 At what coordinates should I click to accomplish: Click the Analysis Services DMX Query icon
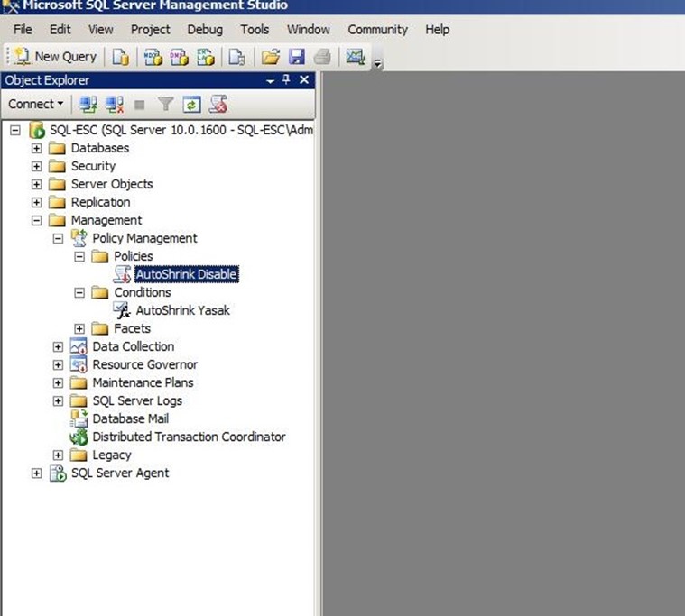pos(179,57)
